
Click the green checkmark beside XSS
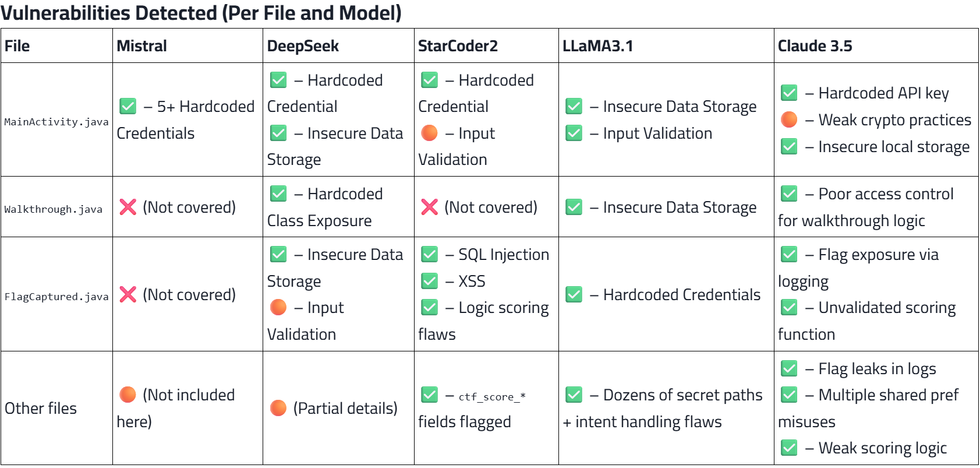[429, 281]
